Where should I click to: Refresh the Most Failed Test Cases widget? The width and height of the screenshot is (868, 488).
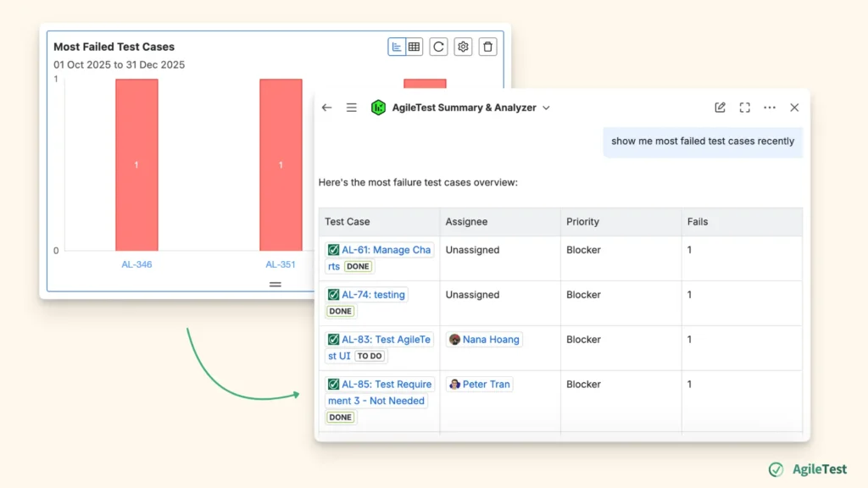click(x=438, y=47)
